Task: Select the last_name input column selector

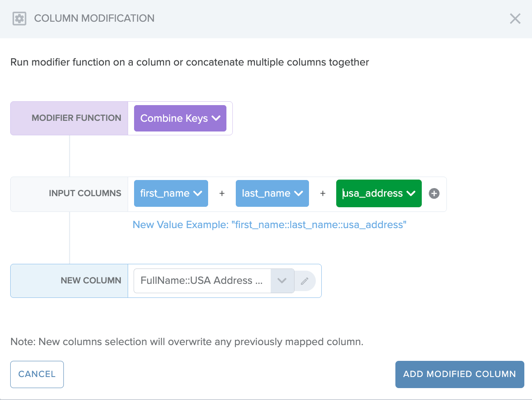Action: point(272,193)
